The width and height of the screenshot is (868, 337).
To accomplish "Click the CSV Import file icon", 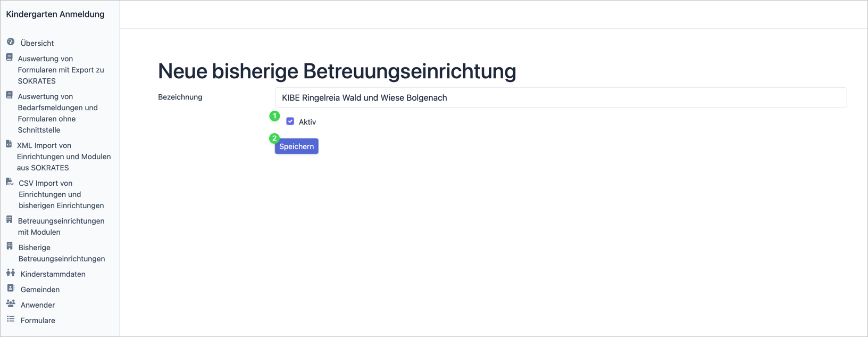I will coord(10,182).
